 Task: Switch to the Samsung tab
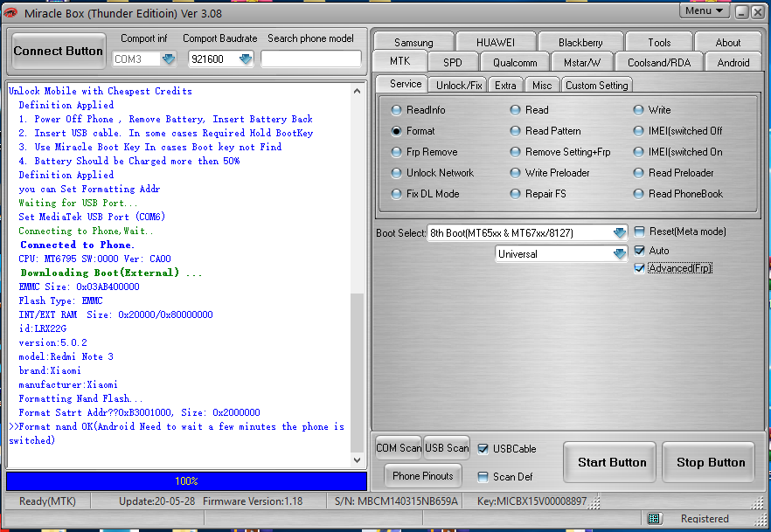(x=413, y=42)
